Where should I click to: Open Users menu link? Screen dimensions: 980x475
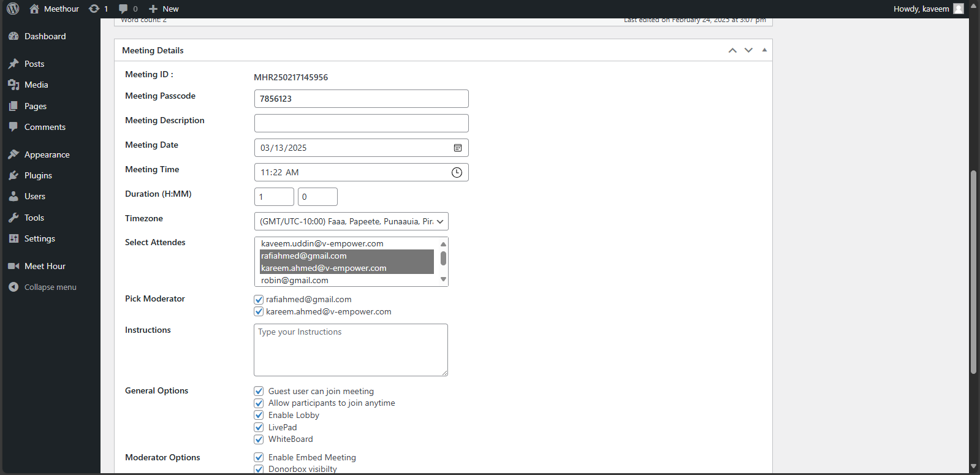pyautogui.click(x=35, y=196)
